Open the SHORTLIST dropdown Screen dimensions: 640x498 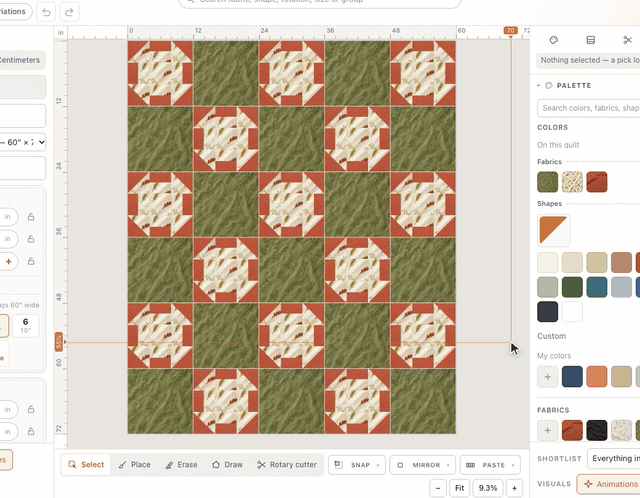coord(613,458)
